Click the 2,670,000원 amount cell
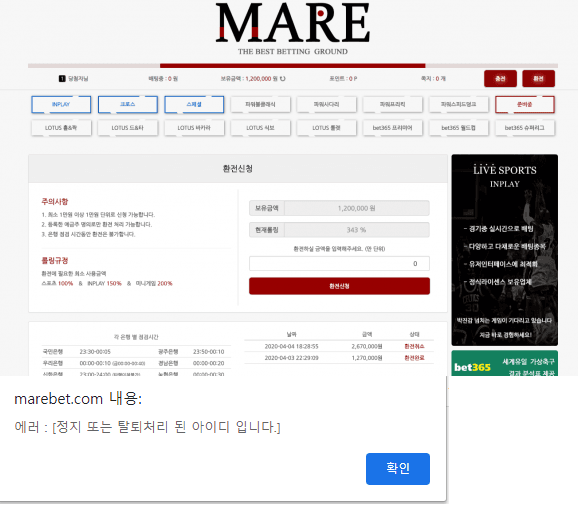This screenshot has height=511, width=578. (x=367, y=346)
